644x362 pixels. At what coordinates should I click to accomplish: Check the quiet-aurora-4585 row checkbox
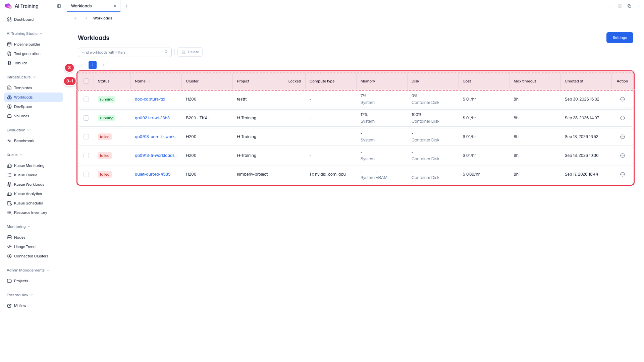click(x=86, y=174)
